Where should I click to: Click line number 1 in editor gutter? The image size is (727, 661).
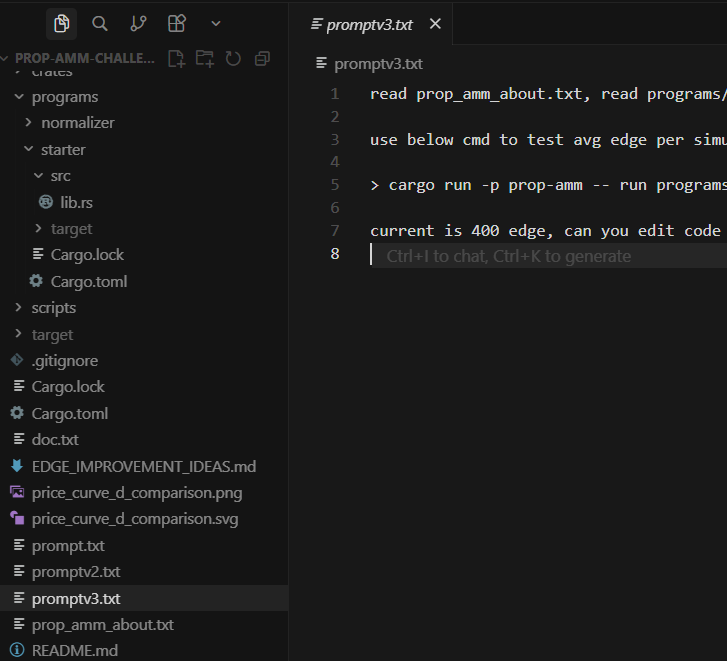click(x=335, y=94)
